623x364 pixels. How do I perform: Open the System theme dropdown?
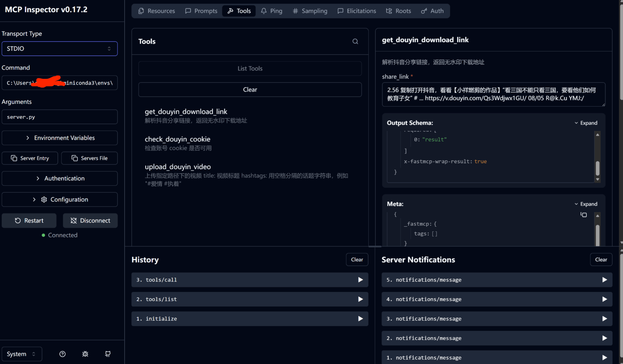tap(22, 354)
